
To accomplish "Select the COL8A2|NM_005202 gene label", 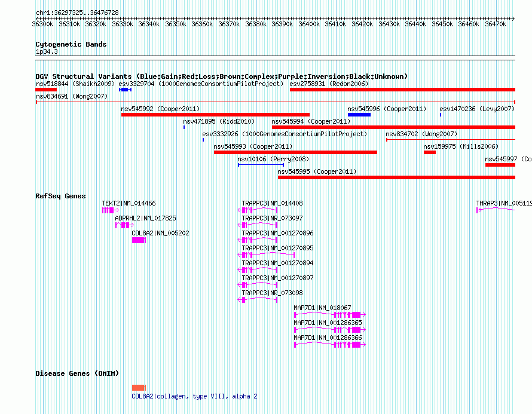I will (x=160, y=233).
